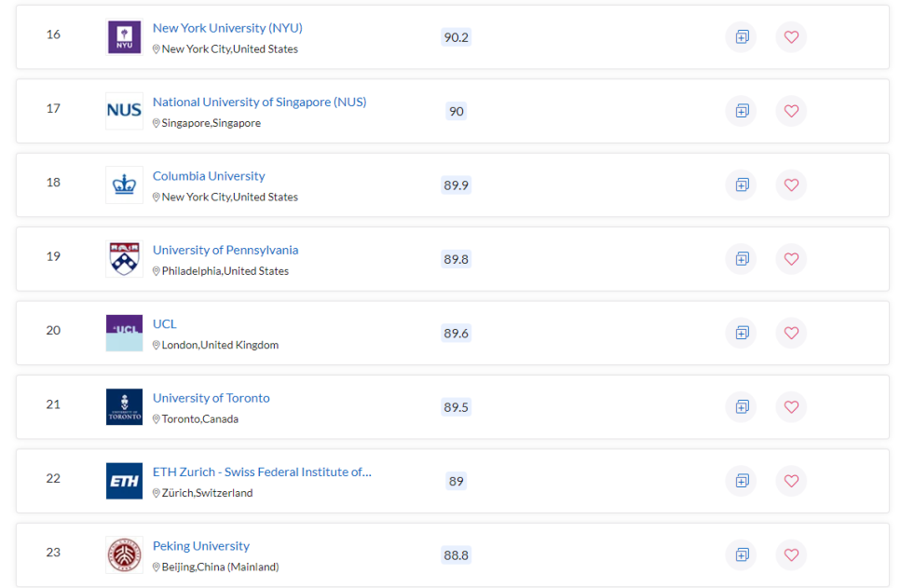This screenshot has height=588, width=900.
Task: Add University of Pennsylvania to compare
Action: (742, 259)
